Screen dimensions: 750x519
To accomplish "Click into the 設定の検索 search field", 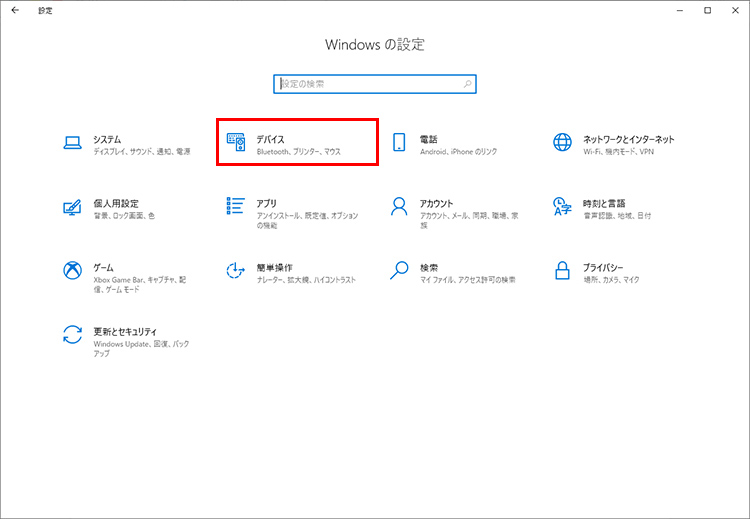I will 370,84.
